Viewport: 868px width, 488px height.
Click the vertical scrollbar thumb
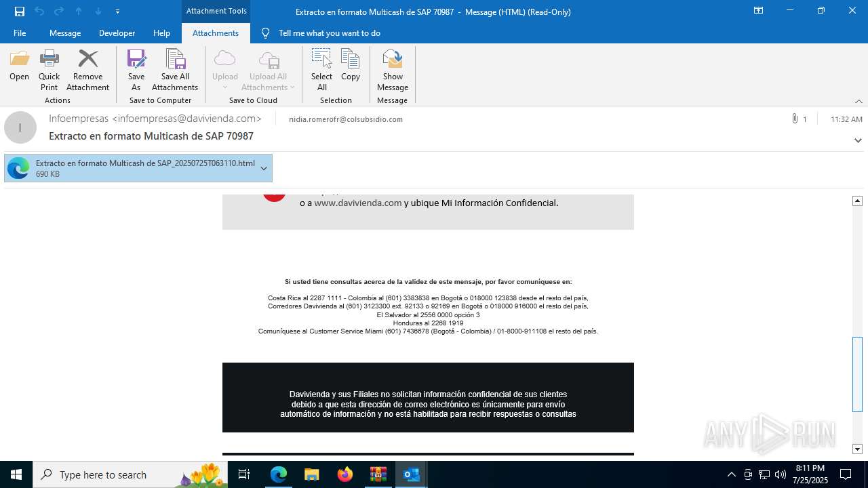pos(857,374)
